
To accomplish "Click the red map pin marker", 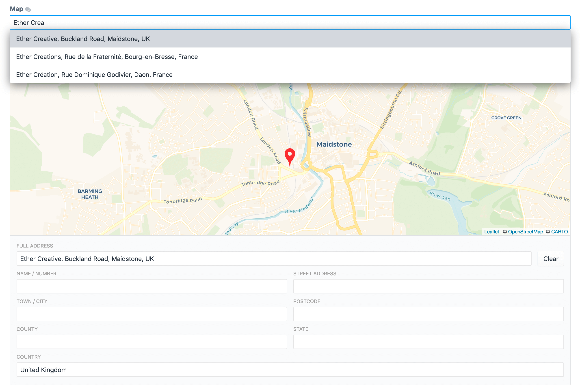I will point(290,156).
